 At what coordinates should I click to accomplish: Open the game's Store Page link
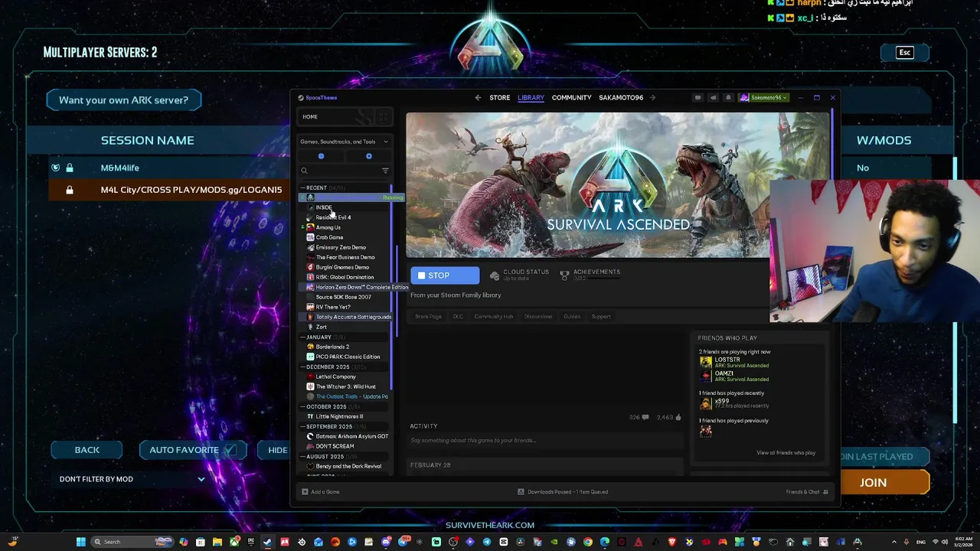[428, 316]
